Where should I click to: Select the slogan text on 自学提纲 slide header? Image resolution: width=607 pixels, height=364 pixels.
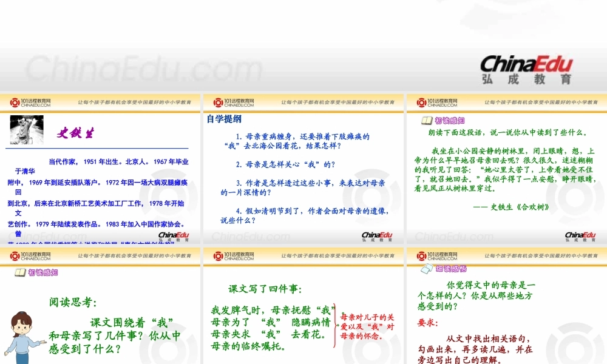point(338,103)
